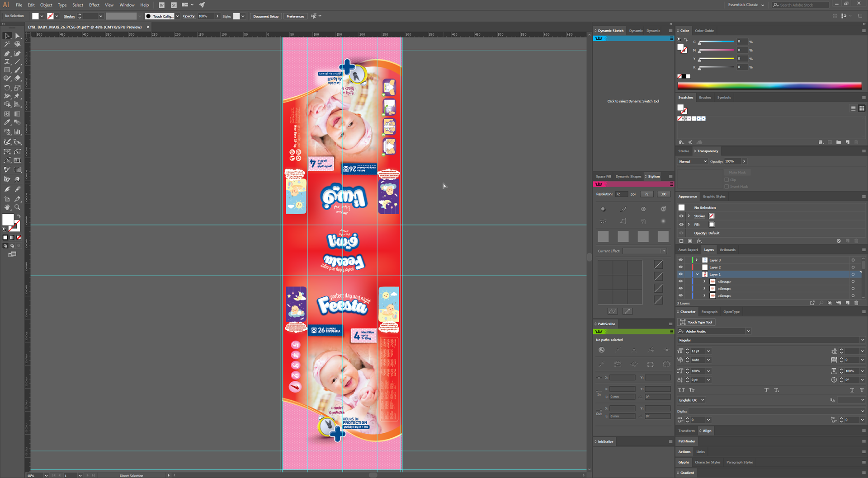Screen dimensions: 868x478
Task: Enable the Clip checkbox in Transparency
Action: (726, 180)
